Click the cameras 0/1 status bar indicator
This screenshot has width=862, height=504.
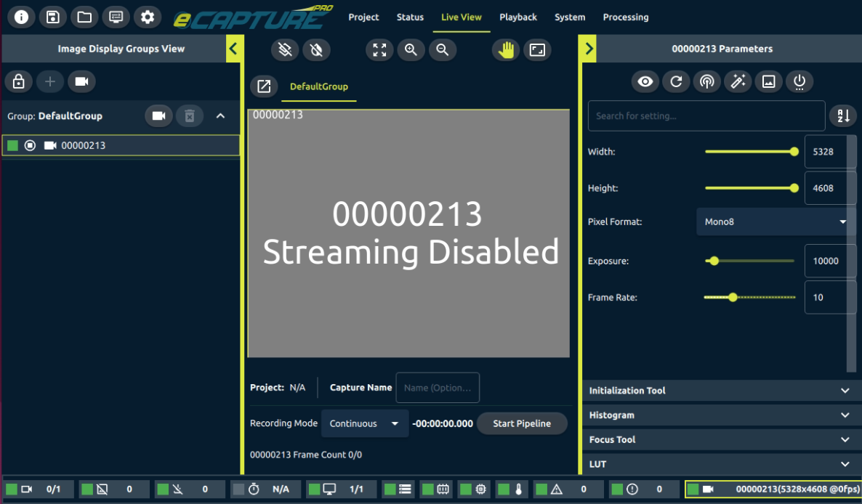point(39,489)
